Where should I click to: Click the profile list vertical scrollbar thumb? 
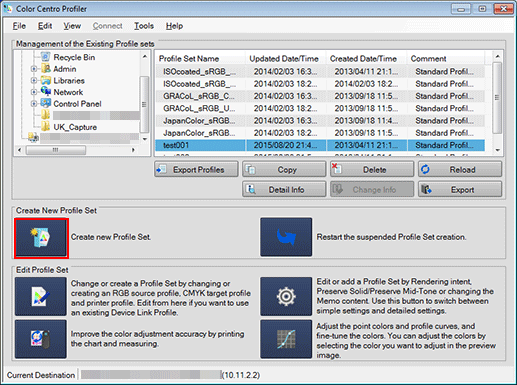pos(497,97)
